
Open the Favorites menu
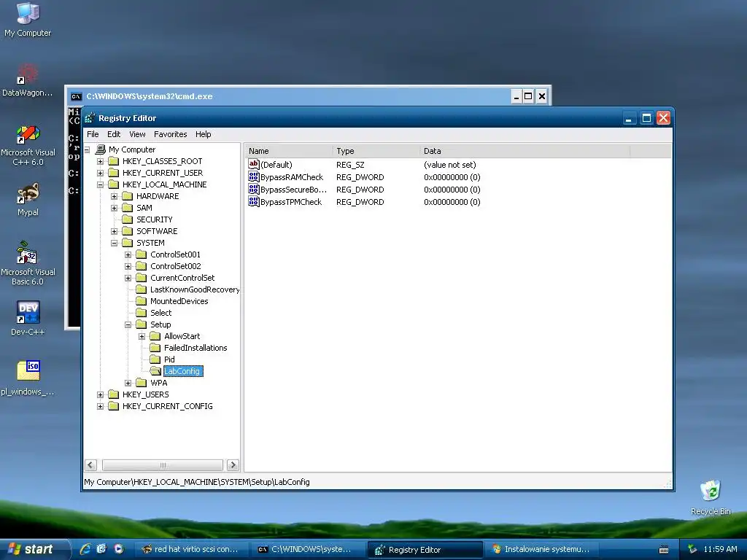click(x=171, y=134)
